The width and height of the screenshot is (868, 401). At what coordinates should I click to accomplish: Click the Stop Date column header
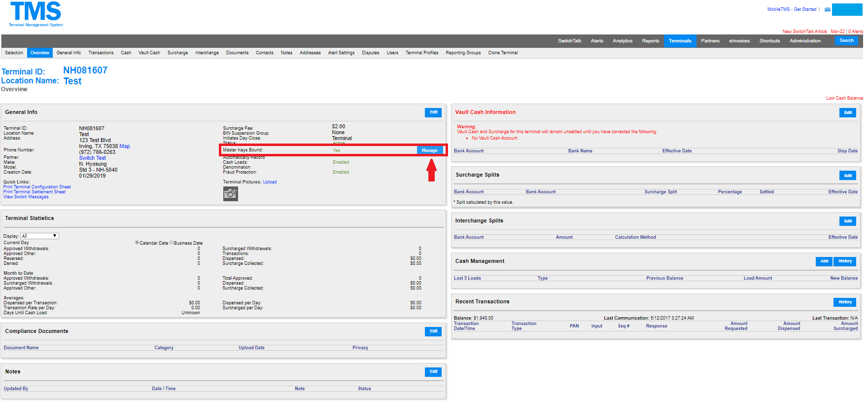click(x=847, y=151)
